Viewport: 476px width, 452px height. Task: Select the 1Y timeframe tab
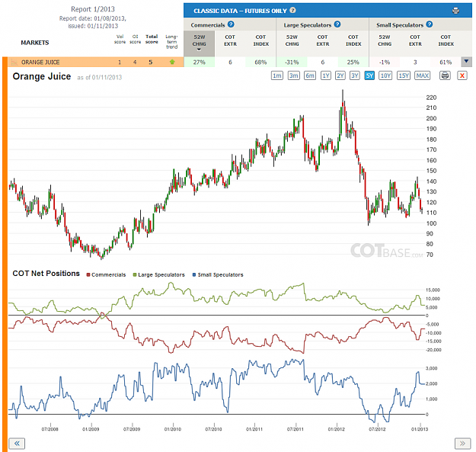[326, 75]
